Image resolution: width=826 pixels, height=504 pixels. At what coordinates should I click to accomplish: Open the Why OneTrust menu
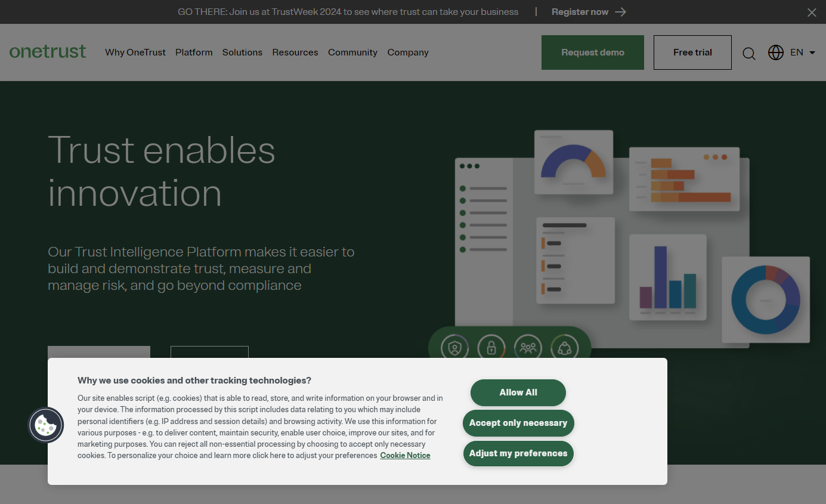point(135,52)
